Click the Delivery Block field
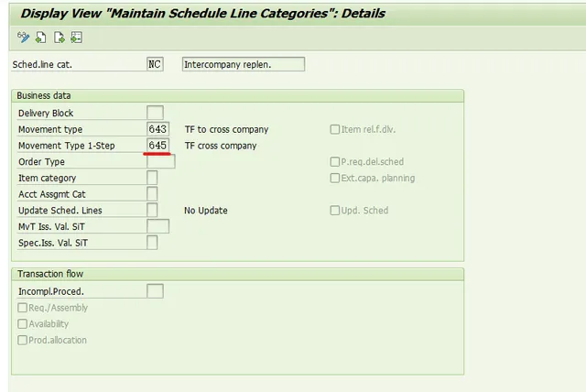 click(x=155, y=113)
